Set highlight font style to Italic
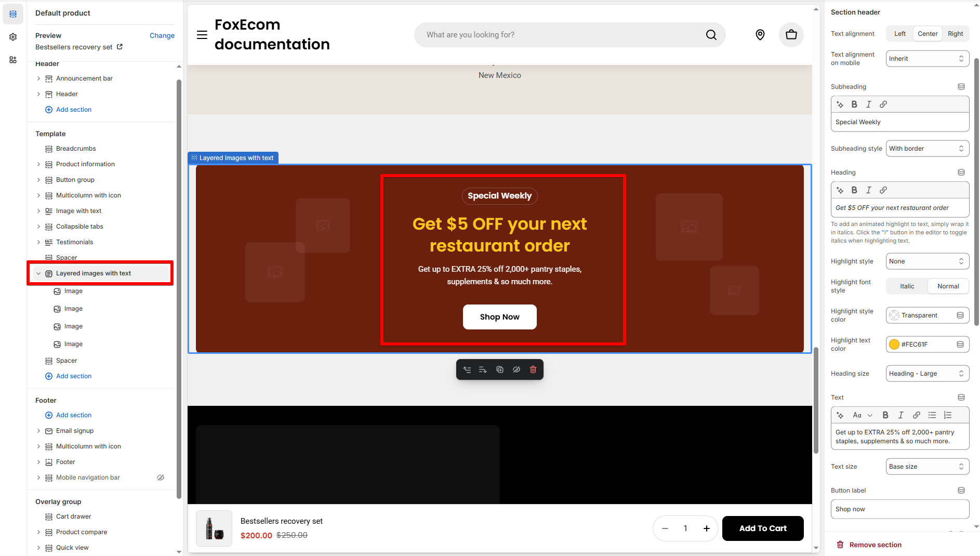Screen dimensions: 980x556 click(x=907, y=286)
